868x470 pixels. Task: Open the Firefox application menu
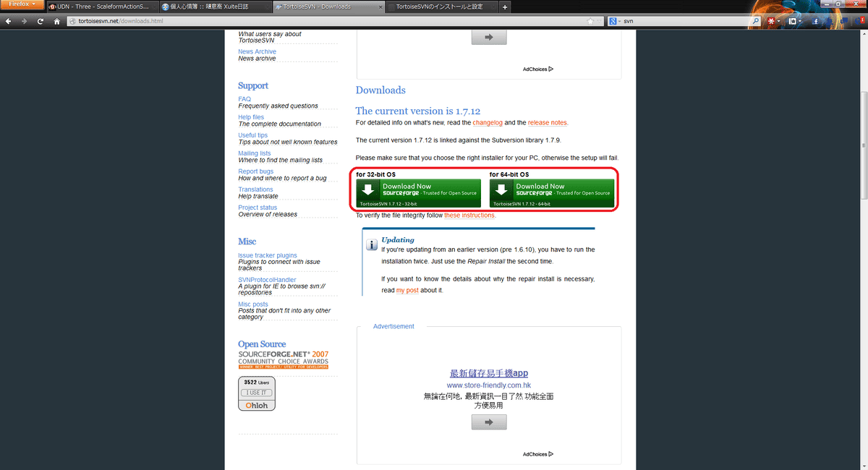(x=22, y=4)
